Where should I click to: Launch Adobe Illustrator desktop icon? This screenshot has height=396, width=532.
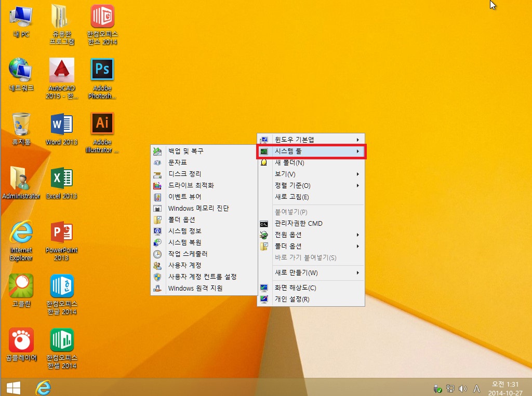[102, 132]
